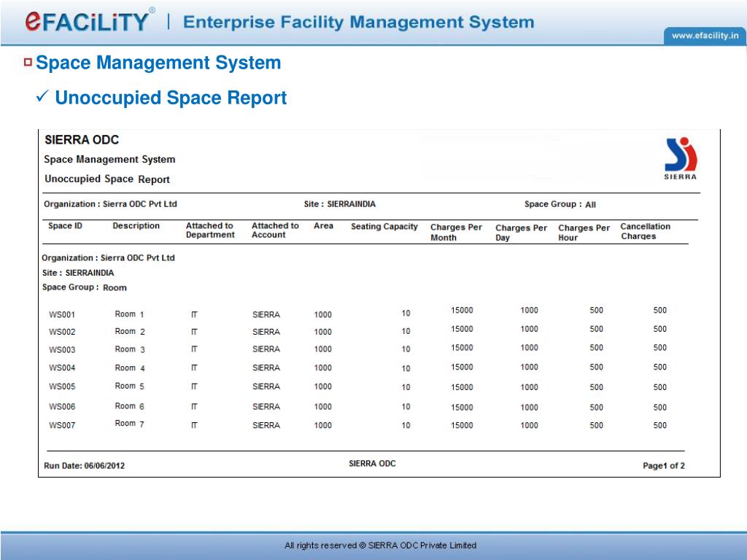Click the Page1 of 2 indicator
Image resolution: width=747 pixels, height=560 pixels.
[x=664, y=466]
